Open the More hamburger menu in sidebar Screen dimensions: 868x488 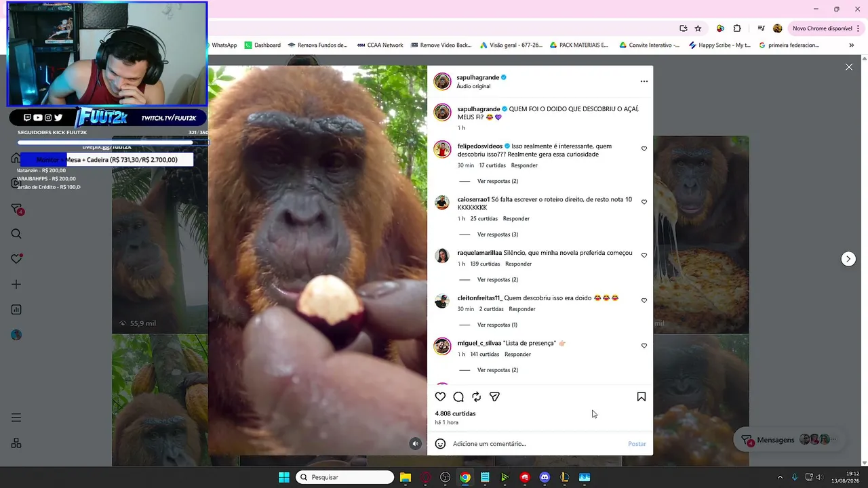16,418
